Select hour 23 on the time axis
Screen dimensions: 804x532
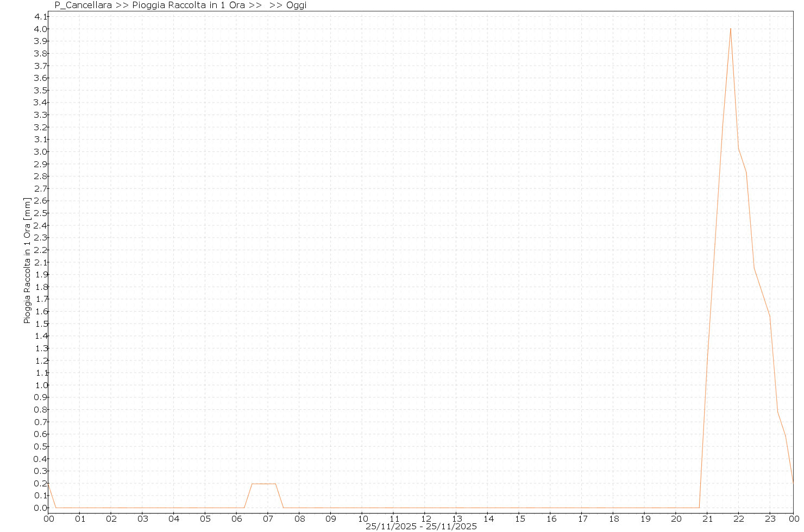770,518
